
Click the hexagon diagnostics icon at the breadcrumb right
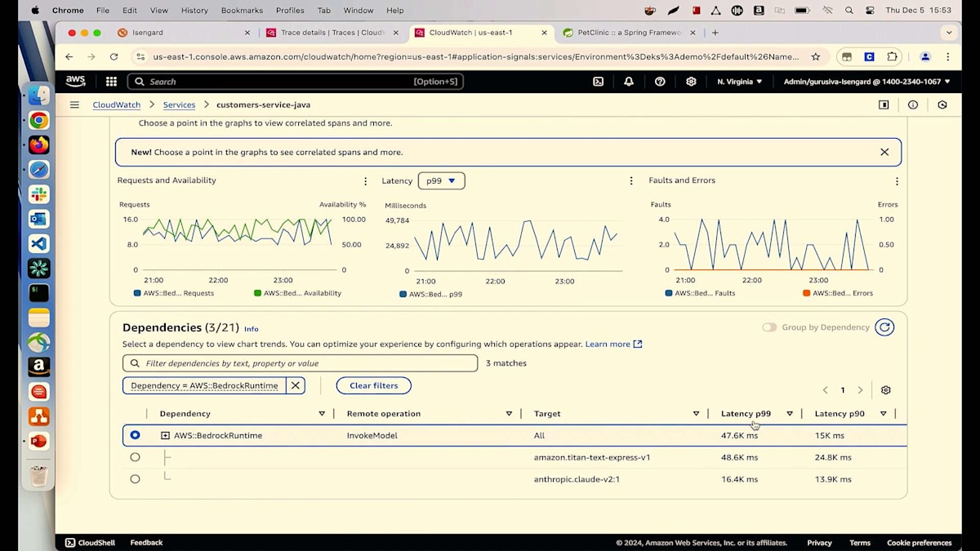coord(942,104)
